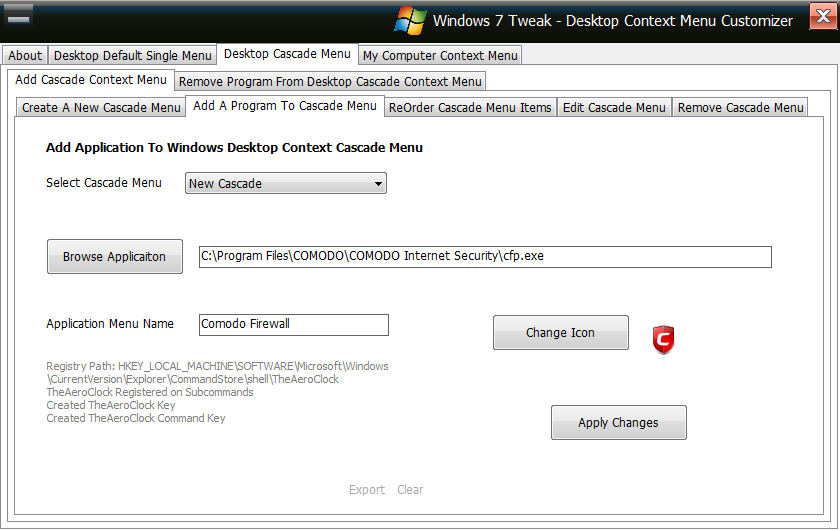Click the bold 'Add Application To Windows' heading
The height and width of the screenshot is (530, 840).
click(x=234, y=147)
